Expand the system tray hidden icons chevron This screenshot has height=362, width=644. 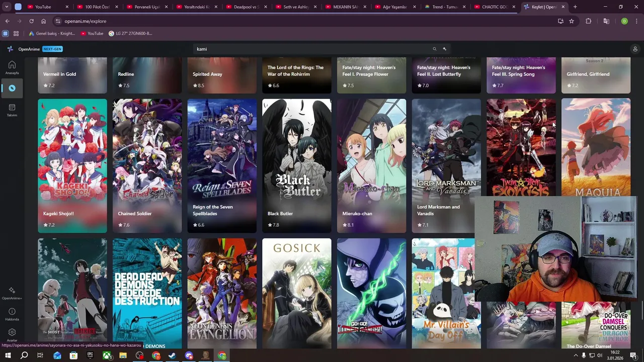576,355
